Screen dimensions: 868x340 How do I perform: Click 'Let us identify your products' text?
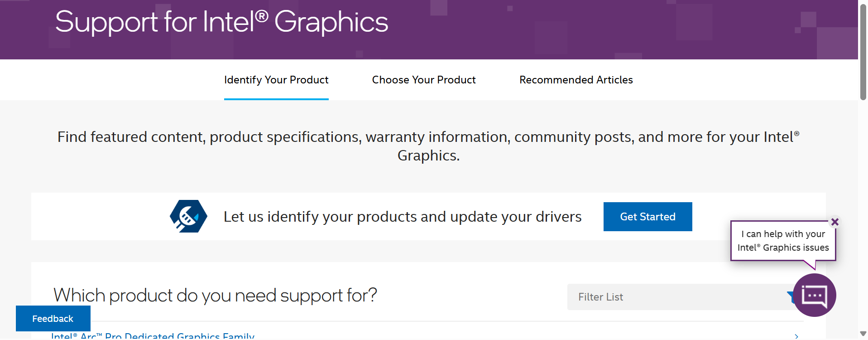click(x=403, y=217)
